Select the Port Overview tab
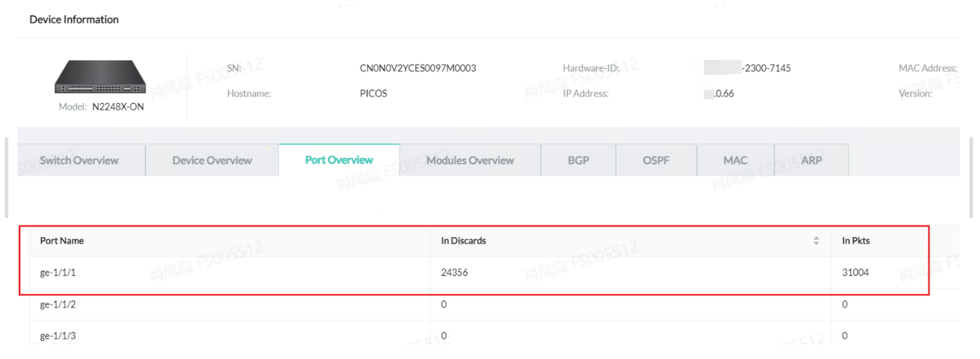980x359 pixels. (339, 160)
